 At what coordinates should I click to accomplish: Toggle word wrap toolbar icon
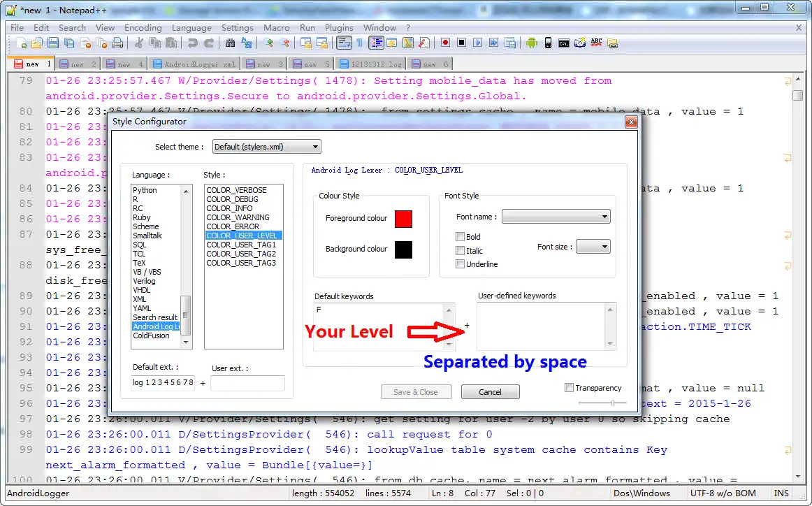(344, 43)
